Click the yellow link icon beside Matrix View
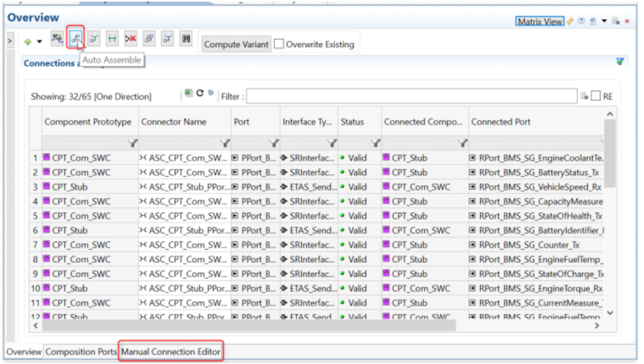Image resolution: width=644 pixels, height=364 pixels. click(x=570, y=21)
